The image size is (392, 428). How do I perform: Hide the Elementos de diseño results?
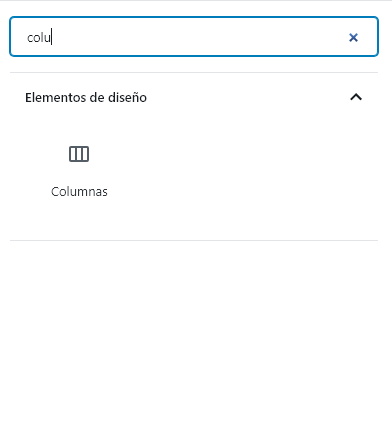(356, 97)
